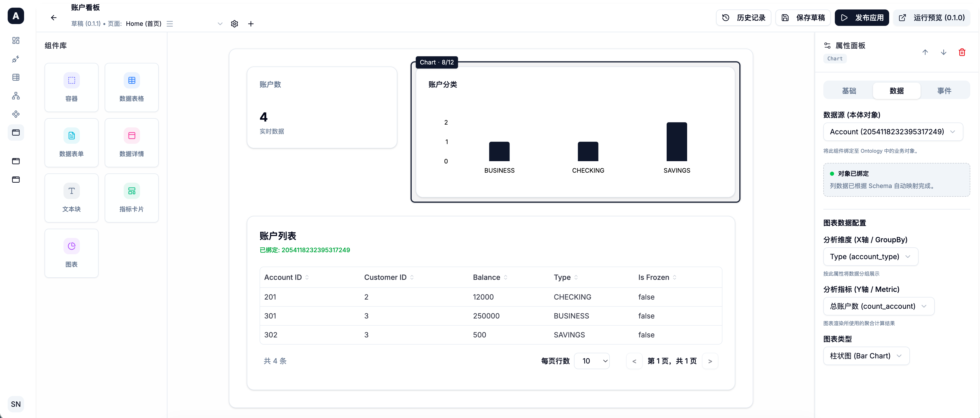Add the 数据表单 data form component
Screen dimensions: 980x418
click(x=71, y=142)
